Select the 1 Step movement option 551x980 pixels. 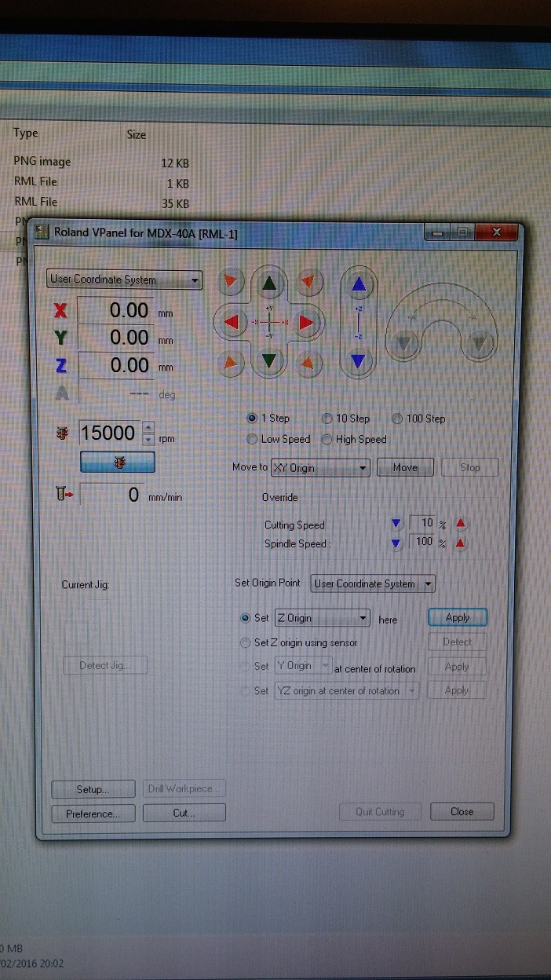(268, 419)
